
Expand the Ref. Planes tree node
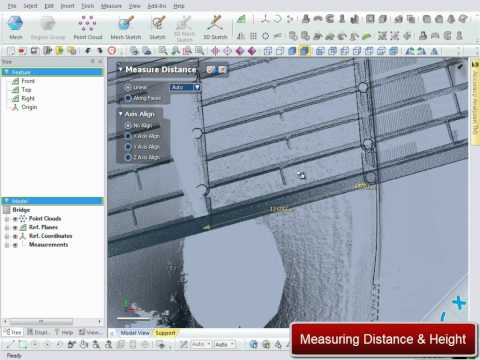pos(7,228)
